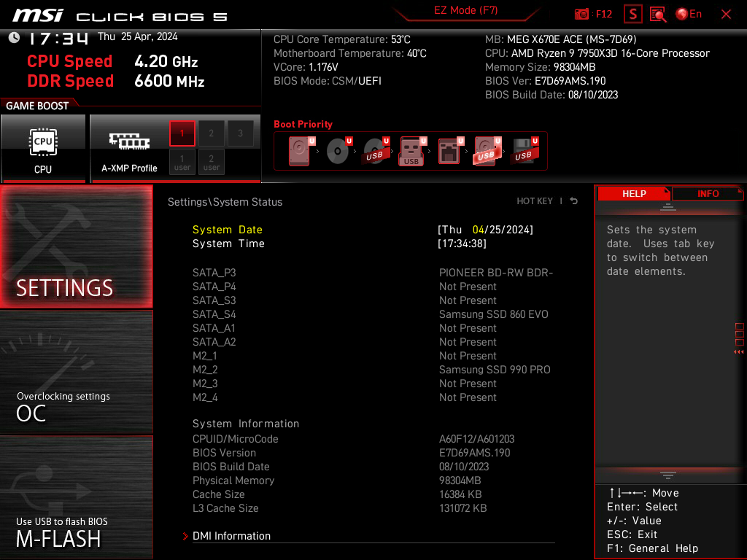Screen dimensions: 747x560
Task: Open the Secure Erase S icon
Action: [x=632, y=15]
